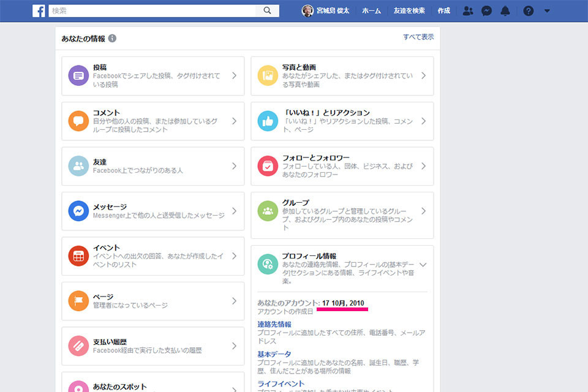Expand the メッセージ row chevron

[x=234, y=211]
